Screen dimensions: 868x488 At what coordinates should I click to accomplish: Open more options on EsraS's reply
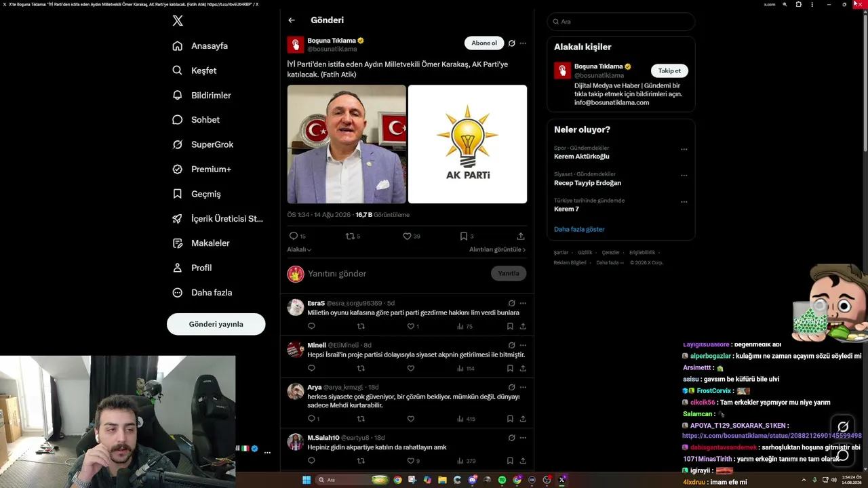(523, 303)
